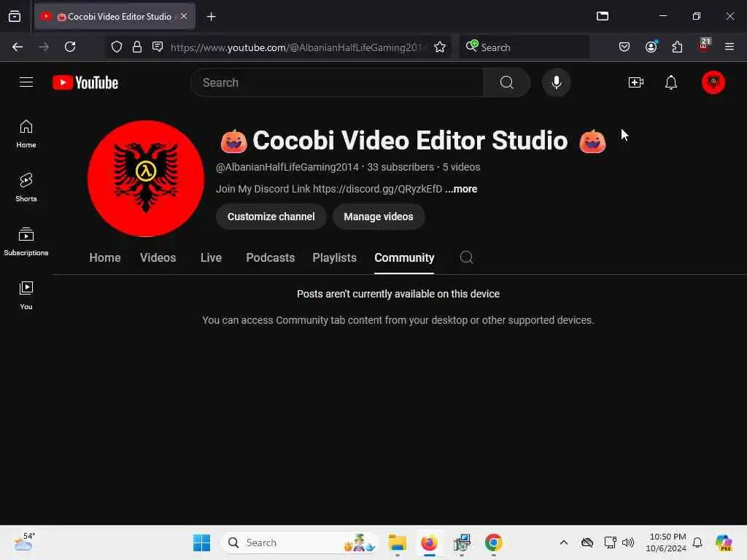Open the volume speaker tray icon
Viewport: 747px width, 560px height.
628,542
